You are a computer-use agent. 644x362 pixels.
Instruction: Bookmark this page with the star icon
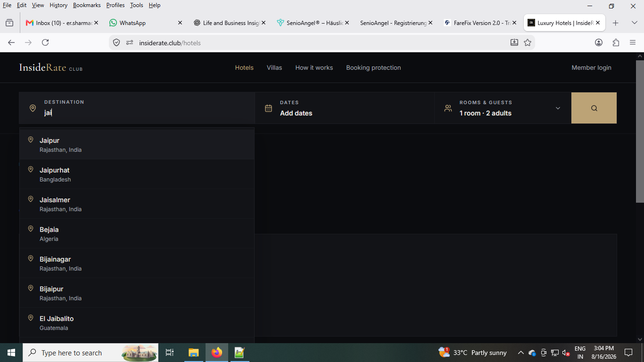click(528, 42)
